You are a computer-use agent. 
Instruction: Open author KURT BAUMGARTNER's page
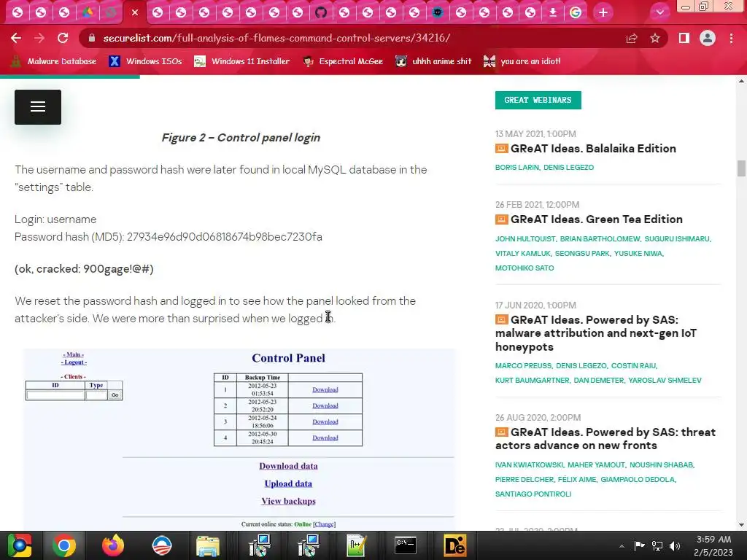(x=532, y=381)
